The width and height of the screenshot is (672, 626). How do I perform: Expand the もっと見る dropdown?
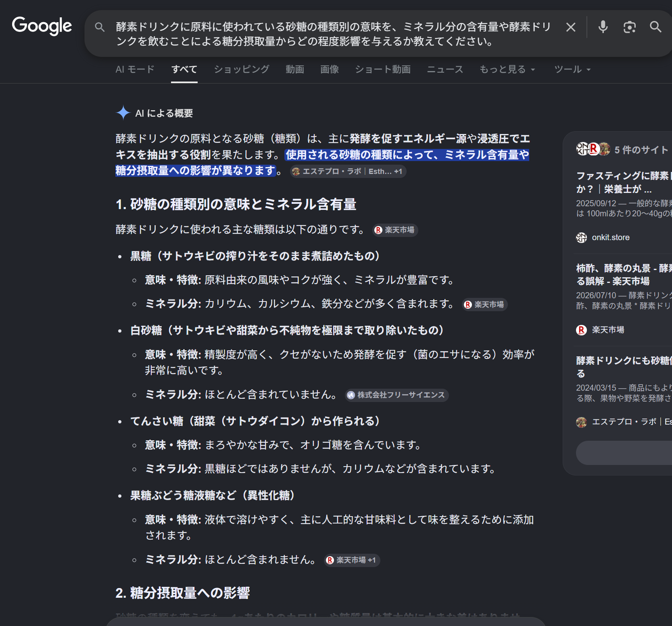point(507,69)
